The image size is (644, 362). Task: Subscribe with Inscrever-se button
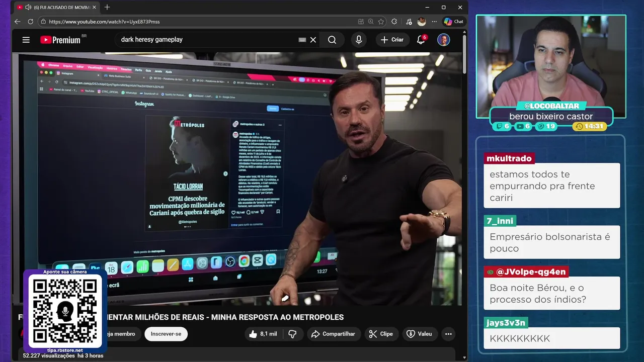[166, 334]
